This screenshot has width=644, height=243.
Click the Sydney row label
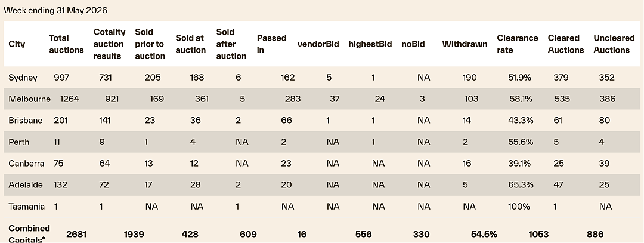pos(23,78)
